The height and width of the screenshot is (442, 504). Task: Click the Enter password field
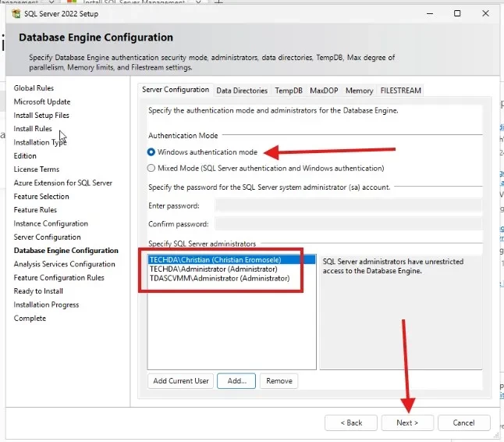click(x=349, y=206)
